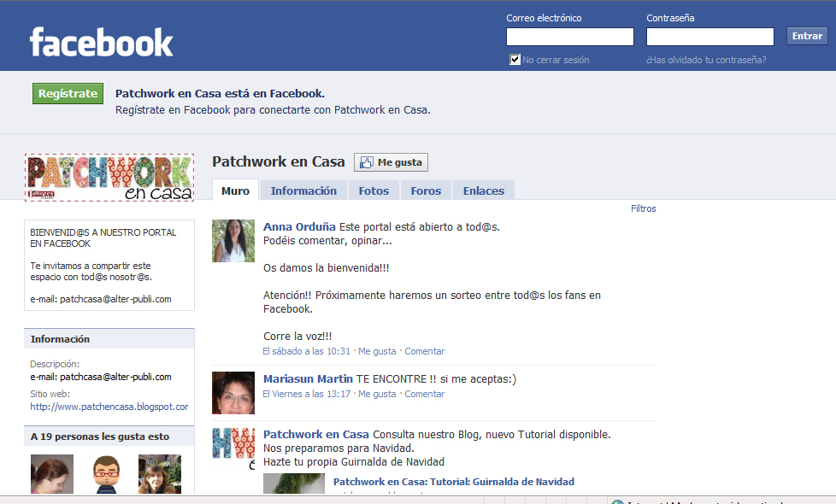Click the Entrar login button

pos(807,36)
